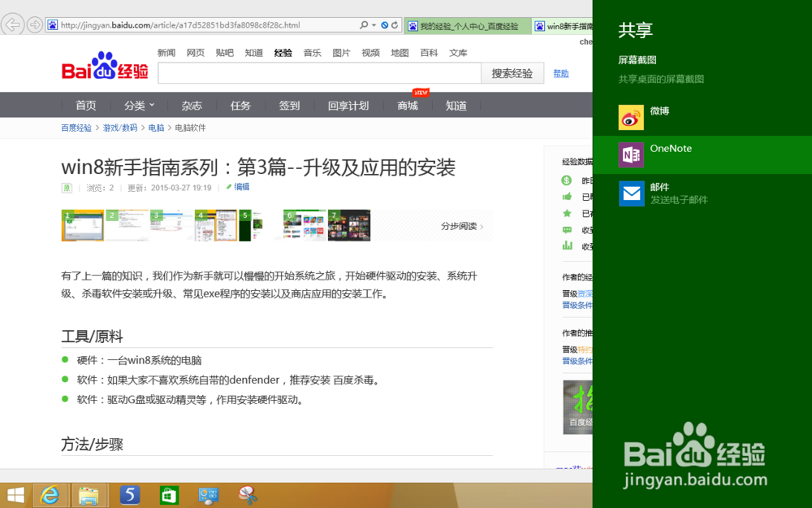
Task: Open step 1 thumbnail image
Action: click(x=82, y=225)
